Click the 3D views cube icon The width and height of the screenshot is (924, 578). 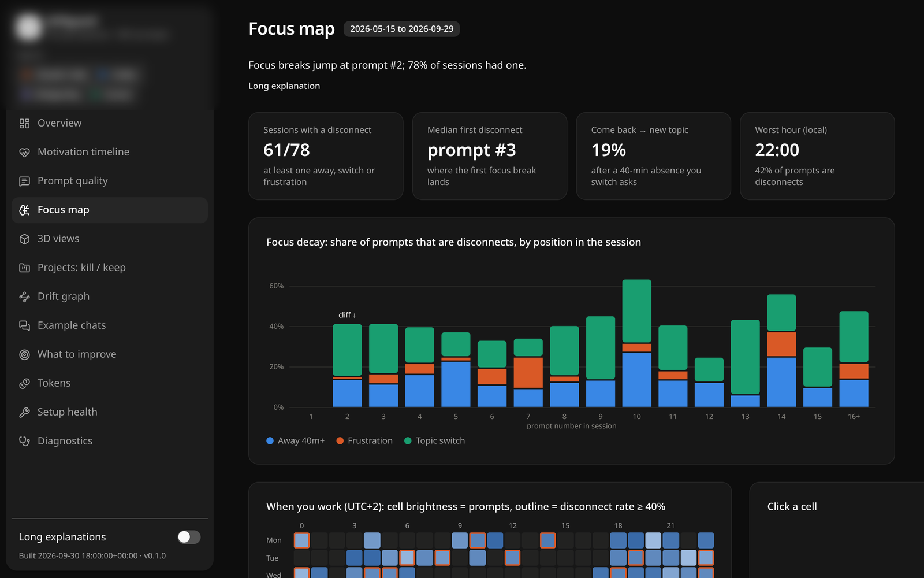point(24,239)
